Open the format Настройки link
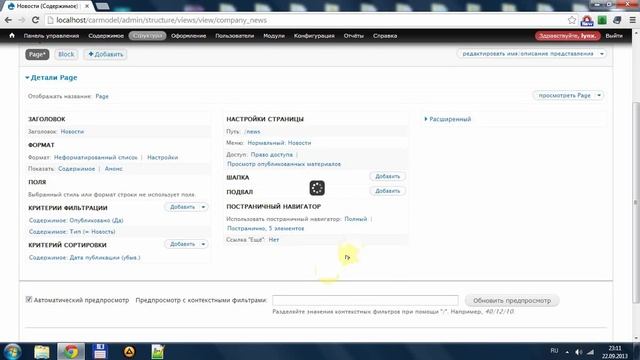 click(162, 157)
